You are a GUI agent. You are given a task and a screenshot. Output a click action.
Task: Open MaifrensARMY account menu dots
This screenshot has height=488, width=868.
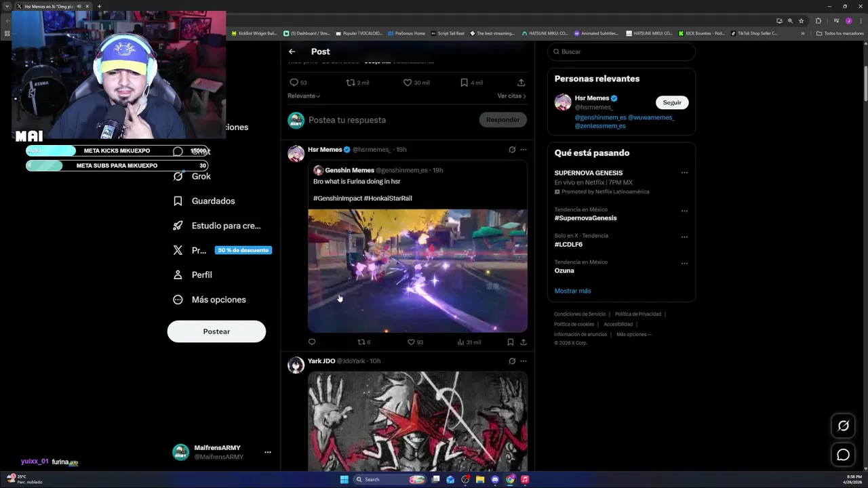tap(268, 452)
